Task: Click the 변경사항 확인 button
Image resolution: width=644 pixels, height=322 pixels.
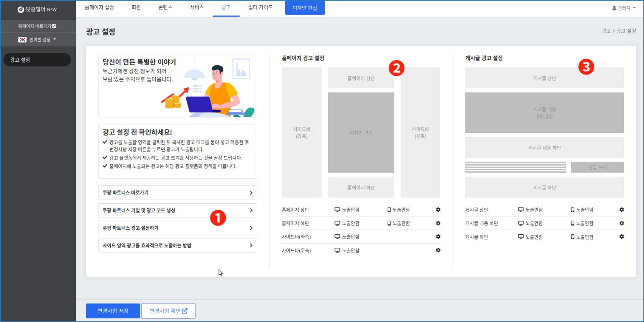Action: 168,311
